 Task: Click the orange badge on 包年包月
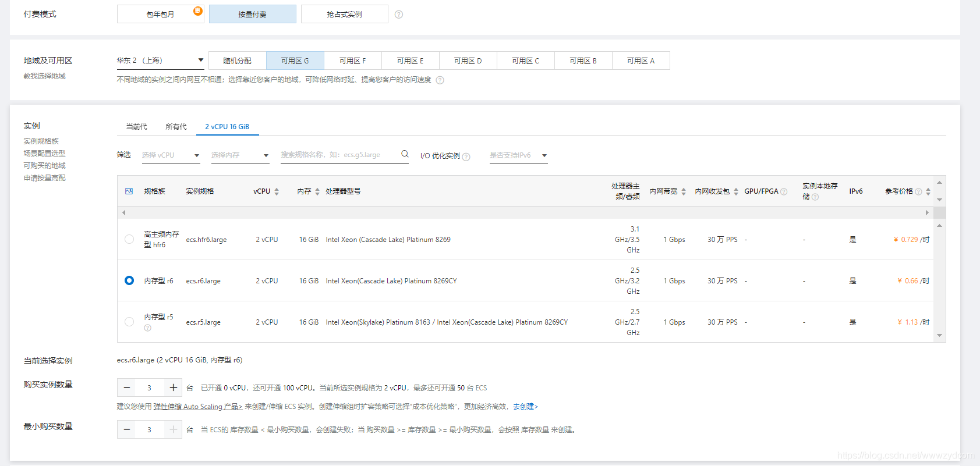point(198,10)
